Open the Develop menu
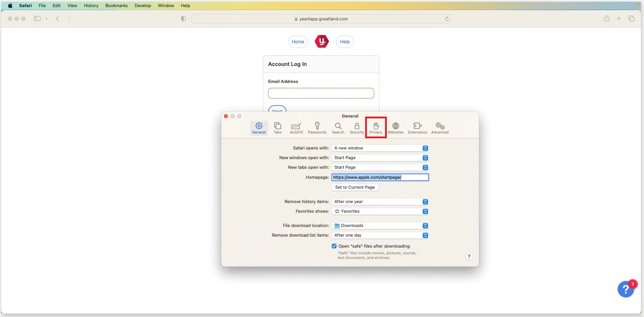This screenshot has height=317, width=644. [143, 6]
